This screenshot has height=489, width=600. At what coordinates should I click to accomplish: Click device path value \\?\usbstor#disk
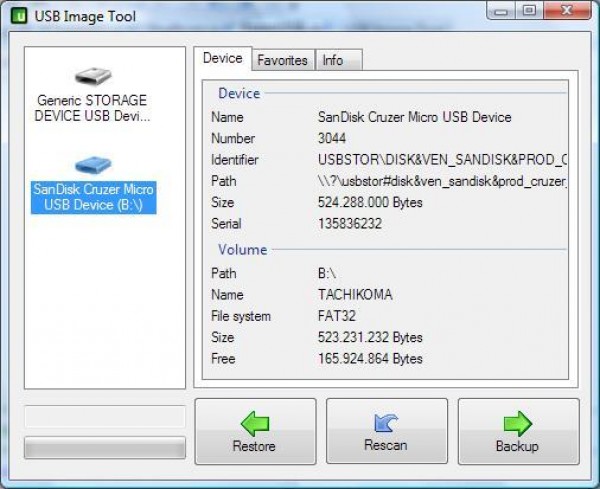coord(442,181)
